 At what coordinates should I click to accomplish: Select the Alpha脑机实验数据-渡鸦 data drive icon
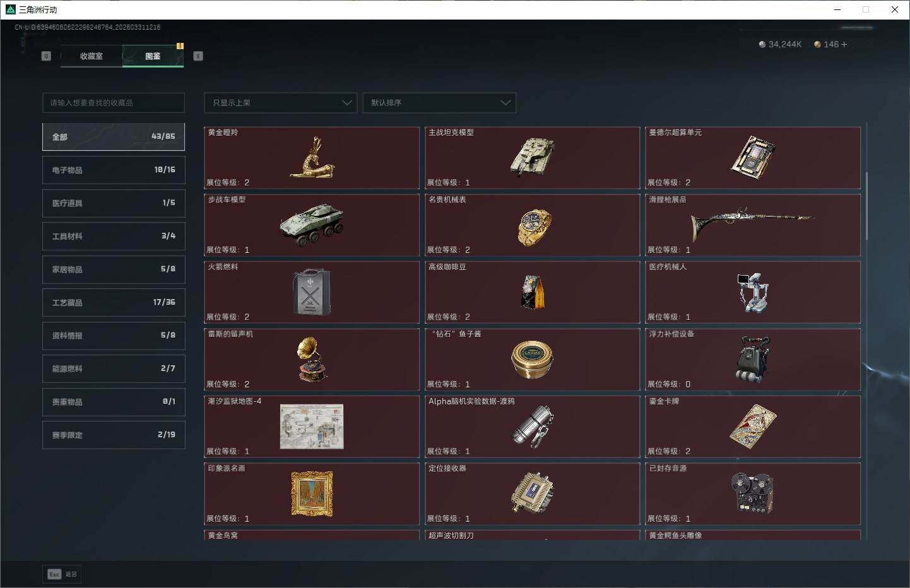coord(533,426)
